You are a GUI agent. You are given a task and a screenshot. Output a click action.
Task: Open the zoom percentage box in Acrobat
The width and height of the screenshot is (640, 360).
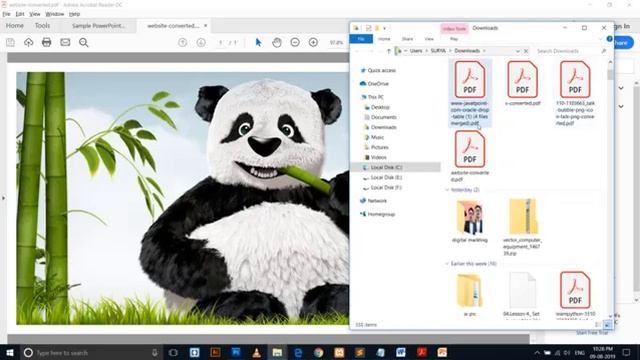tap(336, 42)
